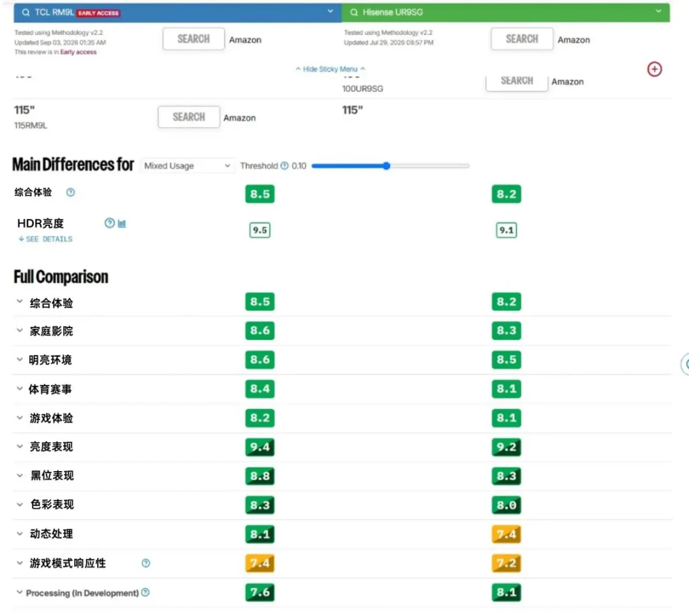Image resolution: width=689 pixels, height=616 pixels.
Task: Click the help icon beside HDR亮度
Action: click(110, 223)
